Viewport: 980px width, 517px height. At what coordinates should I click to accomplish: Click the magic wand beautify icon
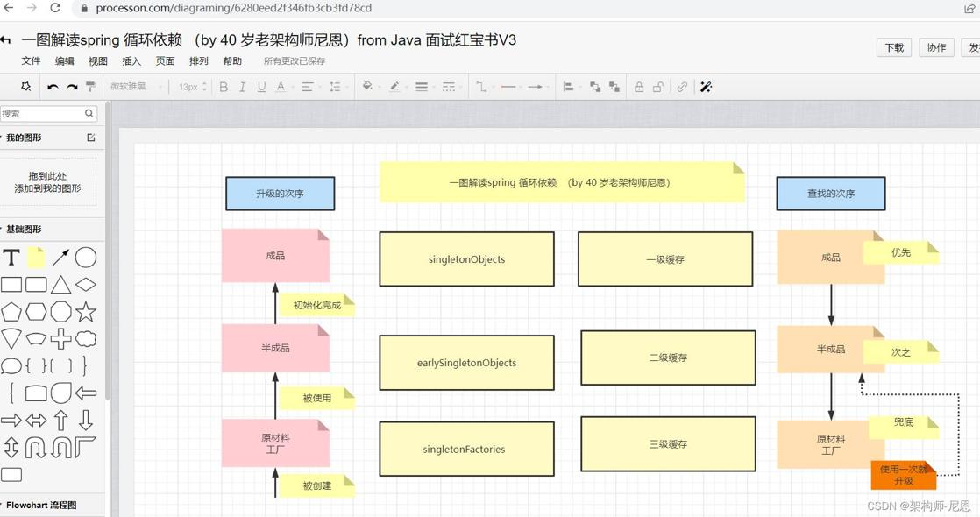pos(706,87)
